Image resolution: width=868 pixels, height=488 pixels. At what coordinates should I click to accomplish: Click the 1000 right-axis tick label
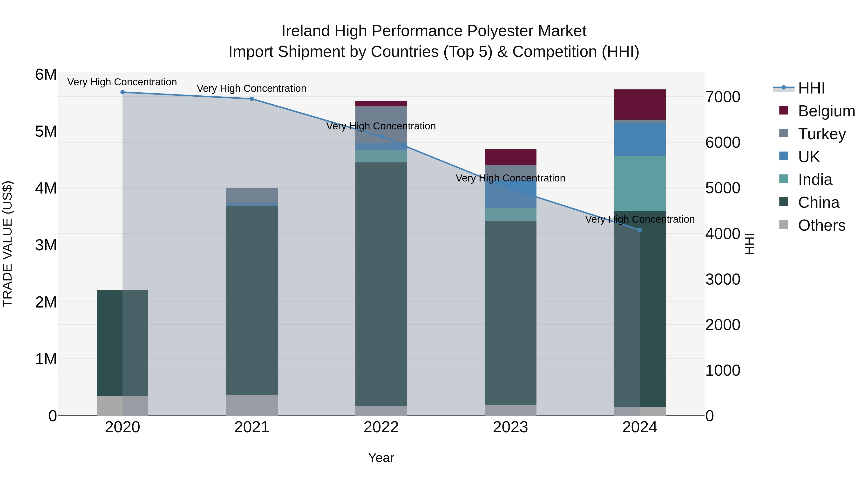tap(723, 370)
